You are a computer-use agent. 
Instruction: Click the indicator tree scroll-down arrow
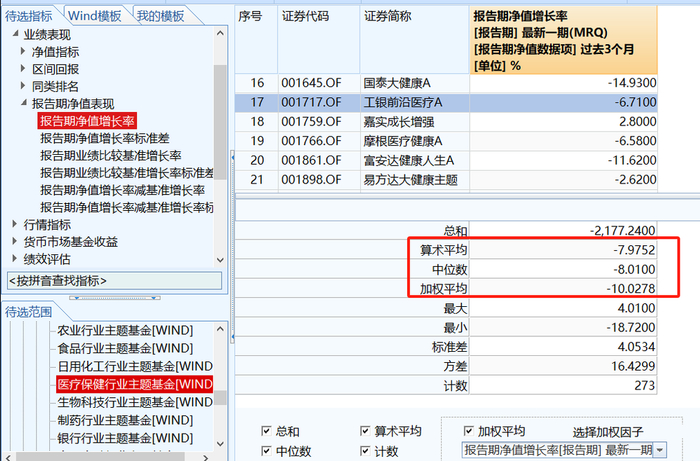tap(220, 260)
